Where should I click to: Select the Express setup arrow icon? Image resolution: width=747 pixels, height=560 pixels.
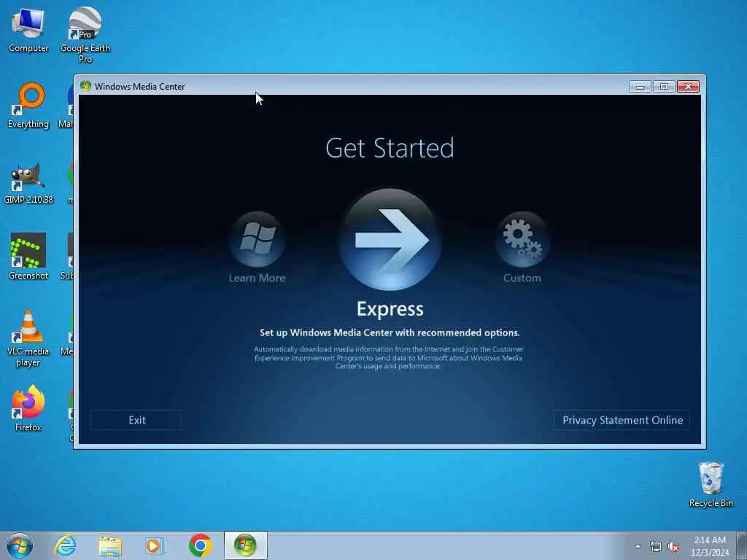[x=390, y=239]
